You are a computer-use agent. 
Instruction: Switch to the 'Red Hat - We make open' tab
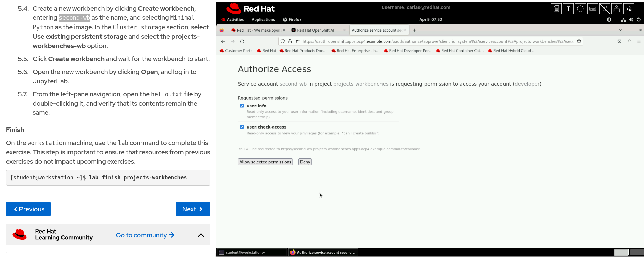(x=258, y=30)
